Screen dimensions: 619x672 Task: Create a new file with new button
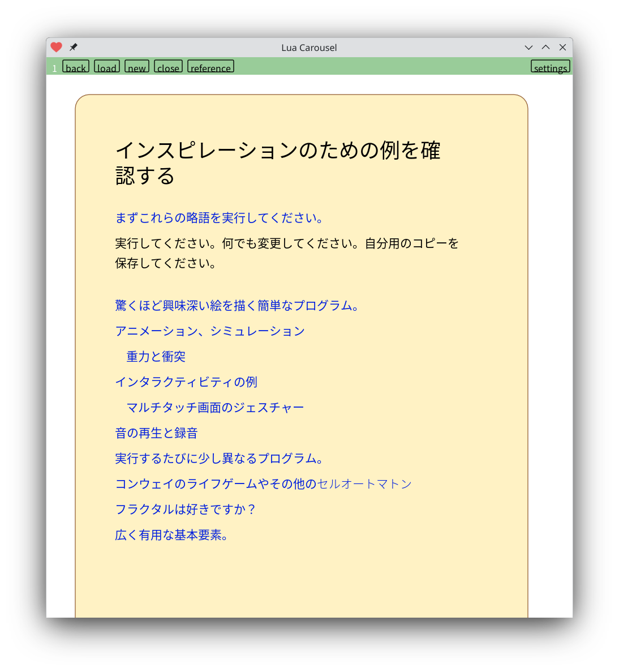click(x=137, y=67)
